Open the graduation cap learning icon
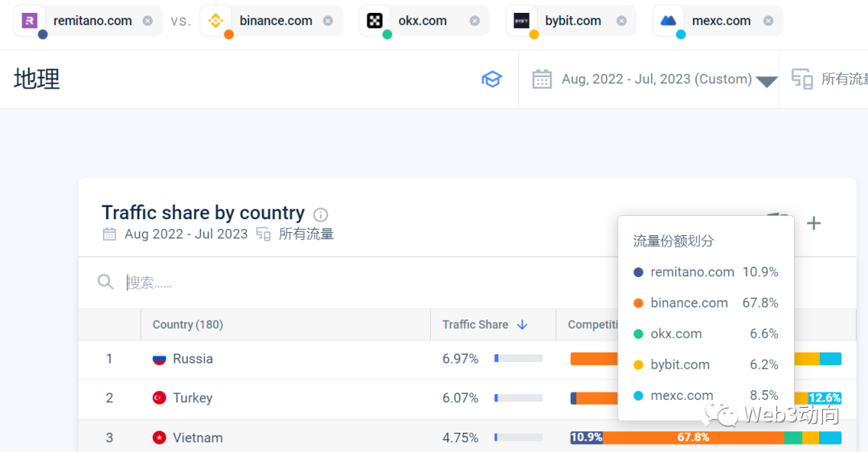 point(492,79)
